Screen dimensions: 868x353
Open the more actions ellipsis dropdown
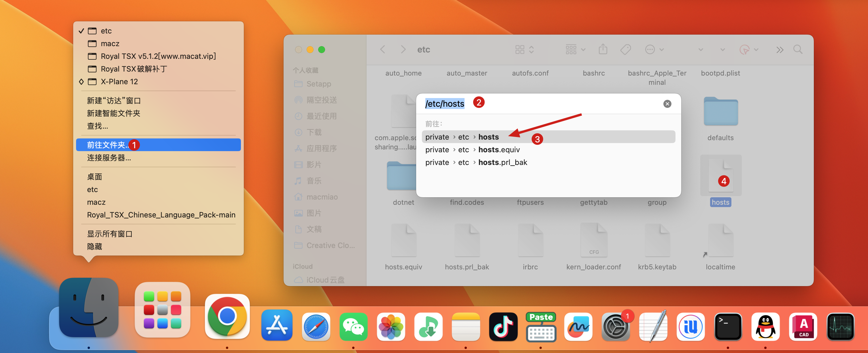654,50
